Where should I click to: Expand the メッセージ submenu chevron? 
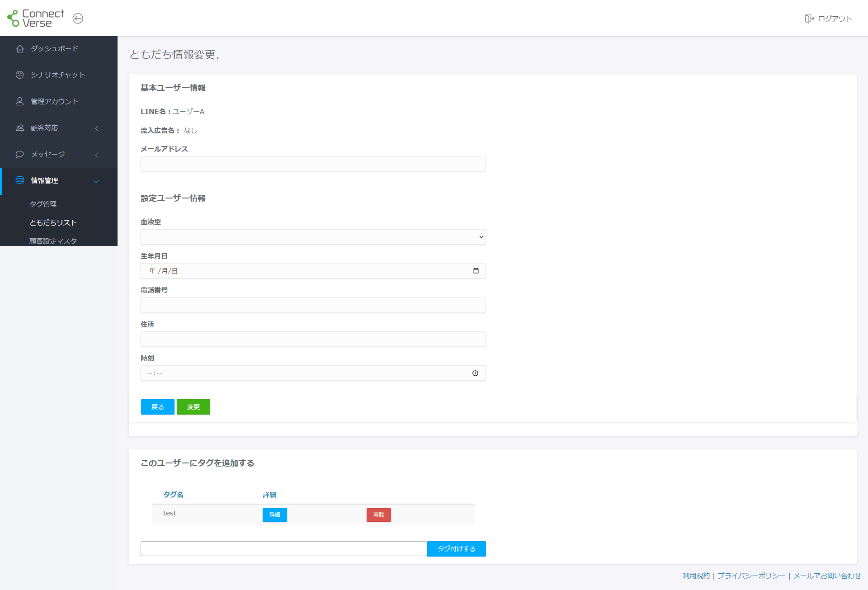97,155
